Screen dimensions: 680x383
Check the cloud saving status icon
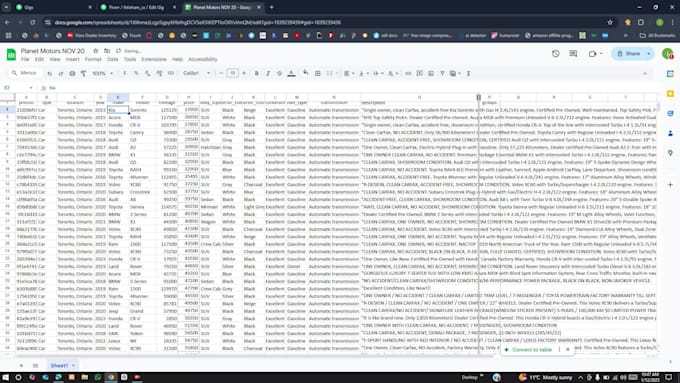point(118,51)
